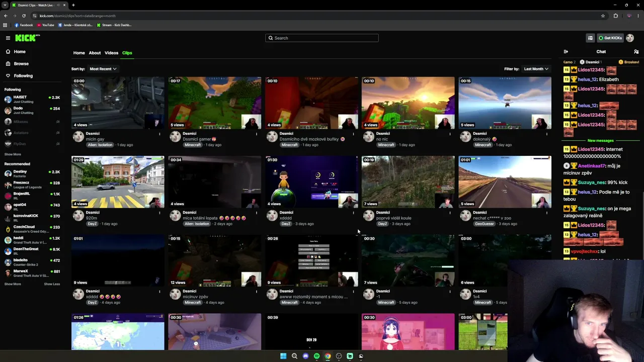
Task: Click username Lidos12345 in "internet" chat message
Action: click(591, 149)
